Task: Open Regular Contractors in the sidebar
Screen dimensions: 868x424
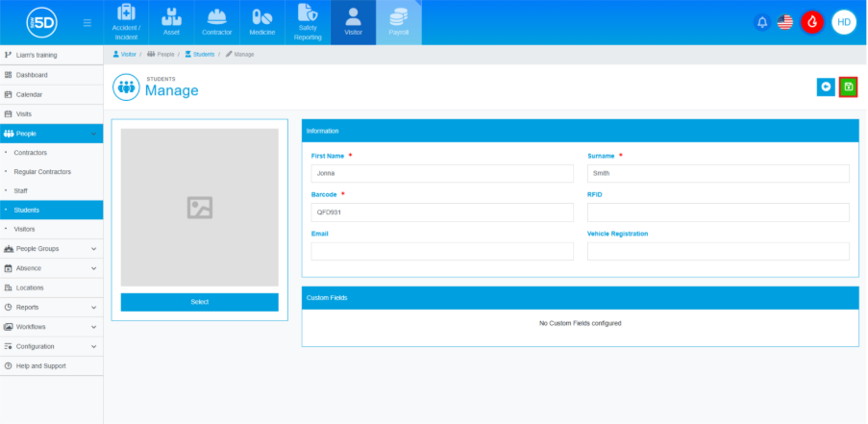Action: coord(42,171)
